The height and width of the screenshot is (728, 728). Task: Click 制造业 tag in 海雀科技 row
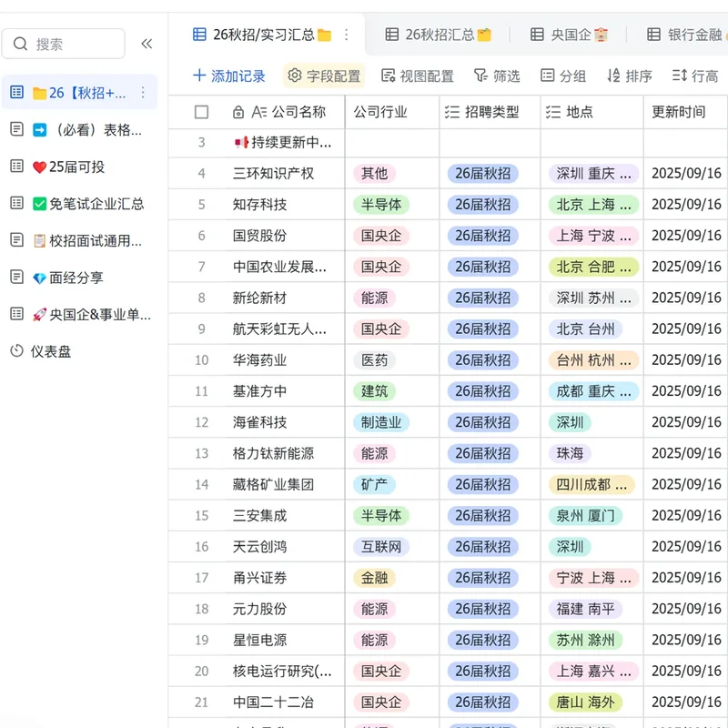(381, 422)
